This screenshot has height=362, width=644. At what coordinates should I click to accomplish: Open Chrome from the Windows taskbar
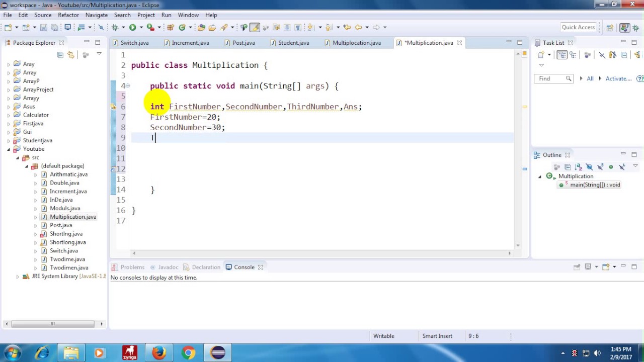(x=188, y=353)
